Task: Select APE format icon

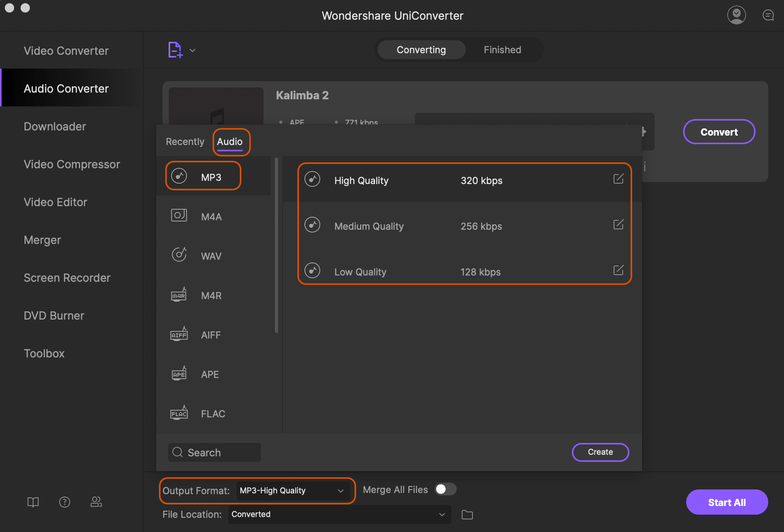Action: point(179,374)
